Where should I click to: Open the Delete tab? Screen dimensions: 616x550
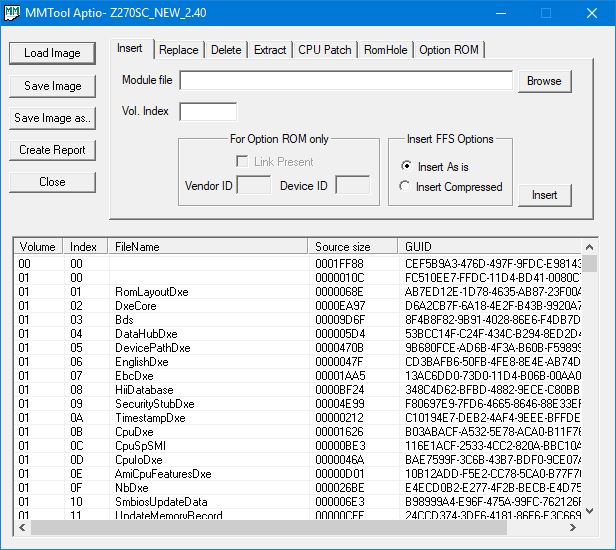[x=226, y=50]
